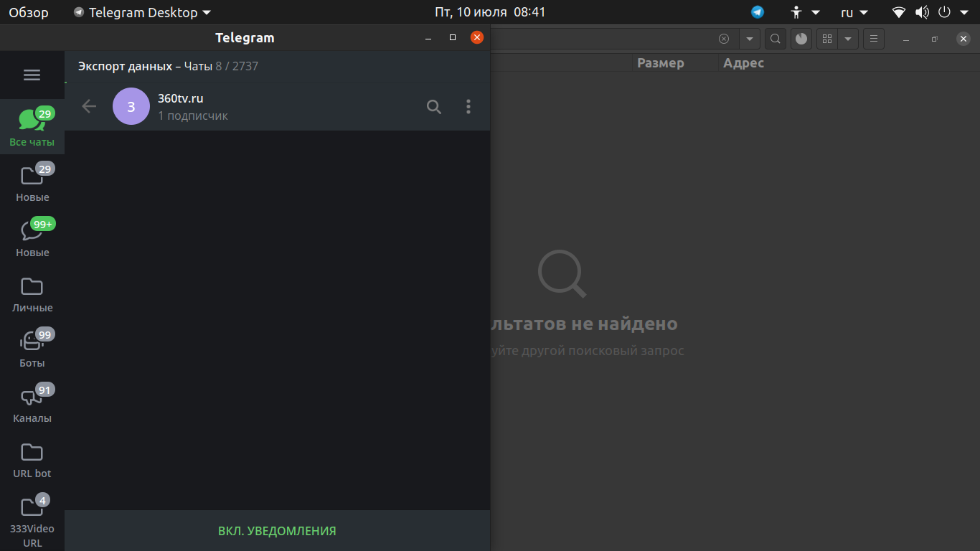
Task: Maximize the Telegram window
Action: pos(452,37)
